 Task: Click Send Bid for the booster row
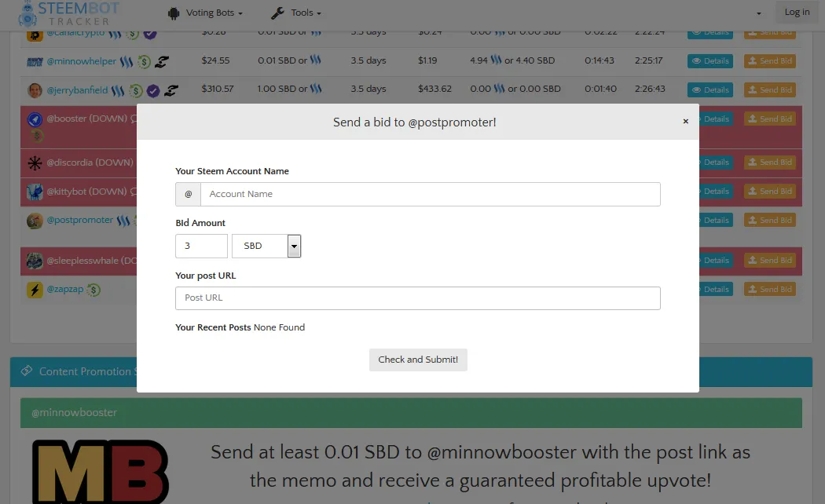[x=770, y=119]
